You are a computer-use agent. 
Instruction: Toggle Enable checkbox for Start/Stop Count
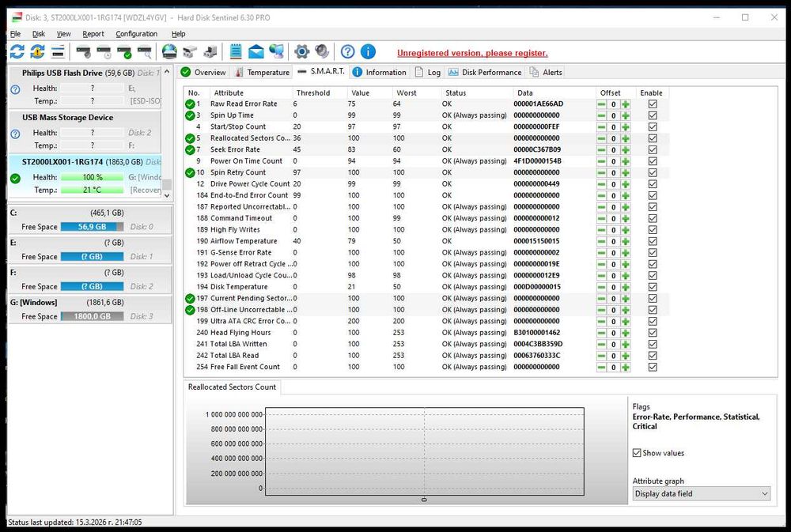click(653, 127)
